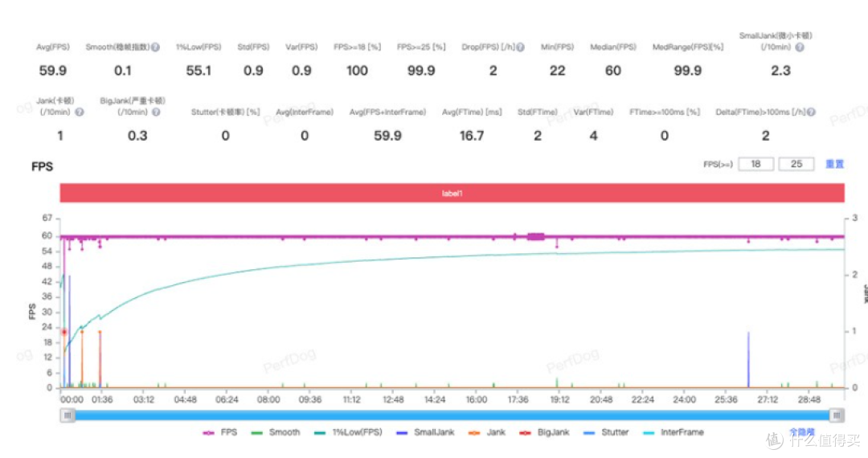
Task: Open help icon next to BigJank (/10min)
Action: (x=156, y=112)
